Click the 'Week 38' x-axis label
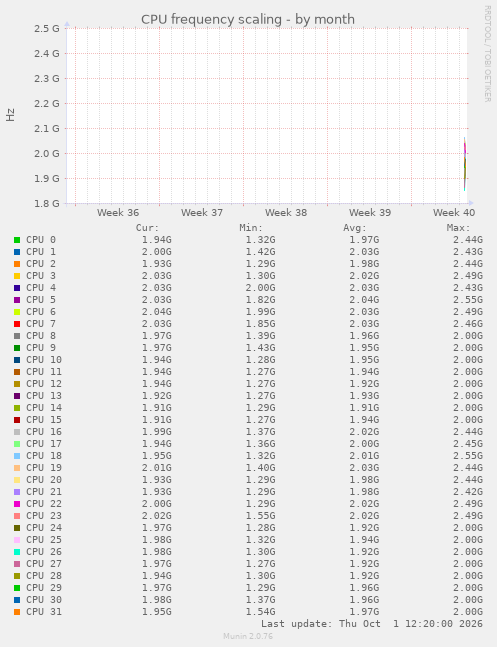The image size is (497, 647). point(286,213)
